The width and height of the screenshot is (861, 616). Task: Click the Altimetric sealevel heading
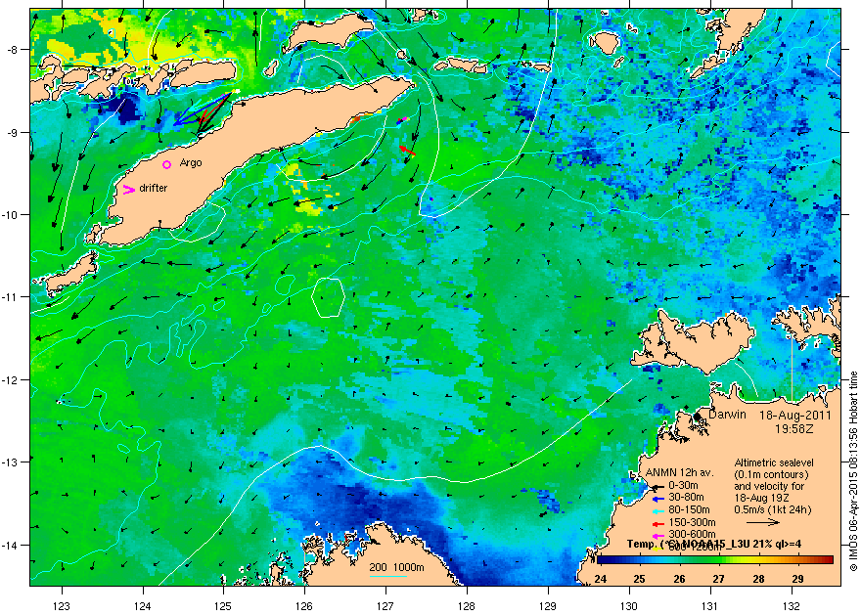[774, 462]
